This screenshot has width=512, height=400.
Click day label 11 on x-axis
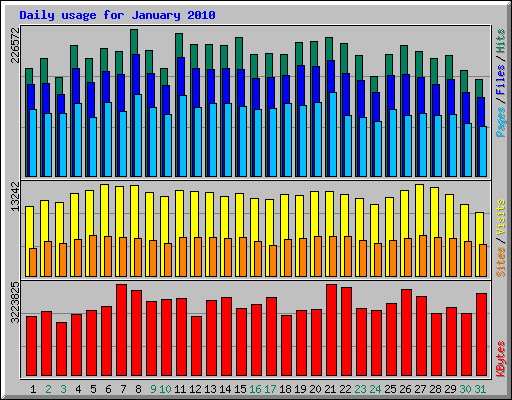pos(180,389)
